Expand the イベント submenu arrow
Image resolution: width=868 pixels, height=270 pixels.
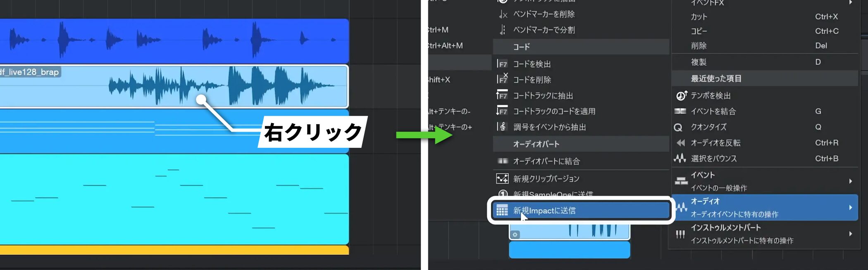tap(850, 181)
